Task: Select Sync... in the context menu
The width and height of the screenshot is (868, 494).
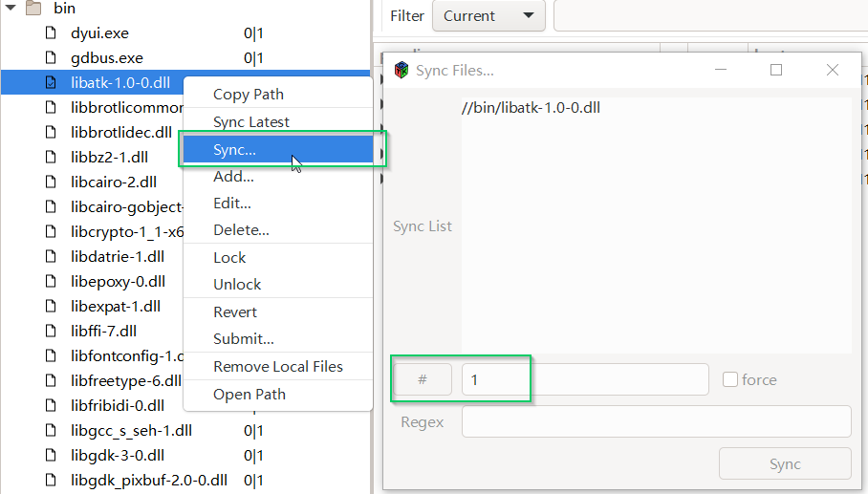Action: pyautogui.click(x=278, y=149)
